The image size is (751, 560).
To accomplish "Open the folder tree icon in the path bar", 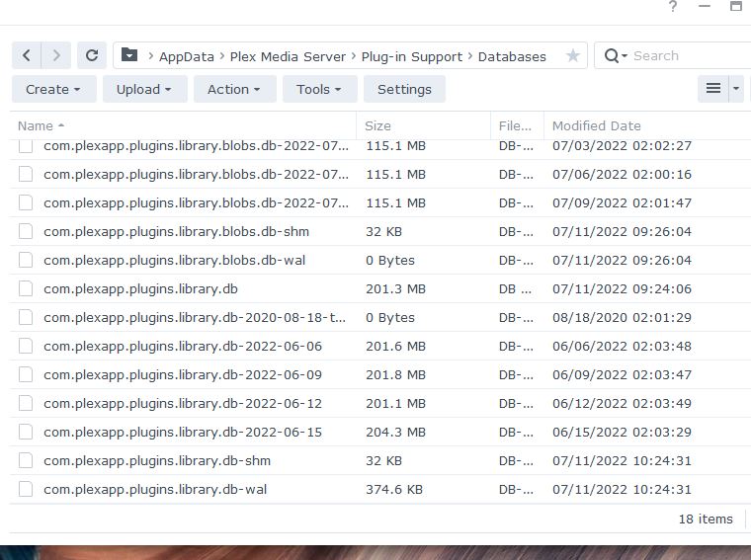I will (129, 55).
